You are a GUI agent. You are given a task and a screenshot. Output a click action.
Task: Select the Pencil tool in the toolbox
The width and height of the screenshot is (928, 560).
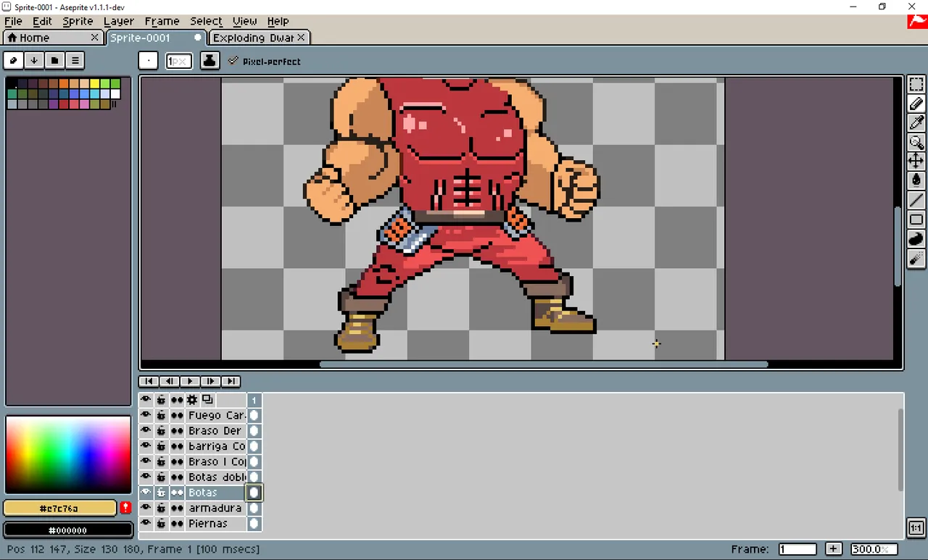point(916,104)
